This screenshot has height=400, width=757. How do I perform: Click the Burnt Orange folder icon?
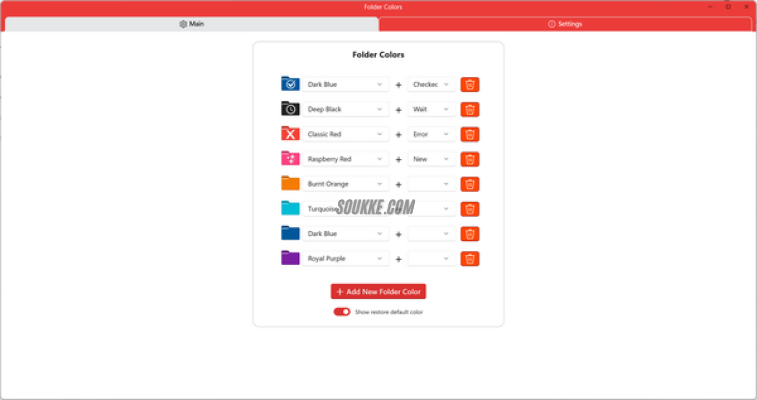click(x=290, y=184)
